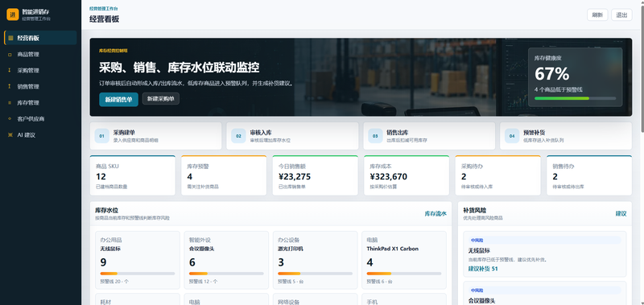Click the 4 个商品低于预警线 text
The width and height of the screenshot is (644, 305).
(558, 89)
